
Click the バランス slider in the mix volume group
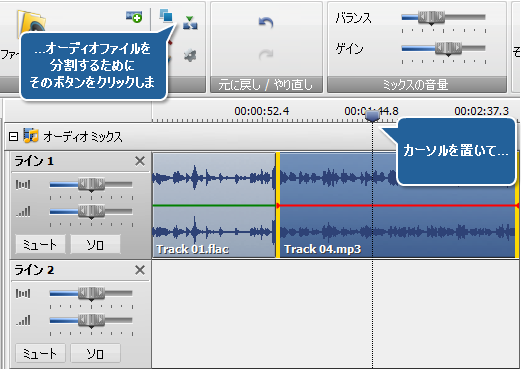click(443, 18)
